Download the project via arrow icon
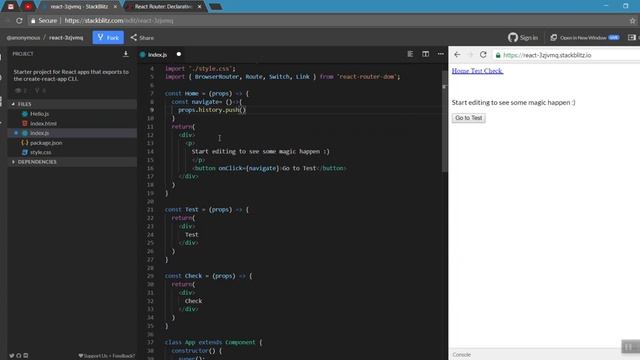 pyautogui.click(x=126, y=54)
